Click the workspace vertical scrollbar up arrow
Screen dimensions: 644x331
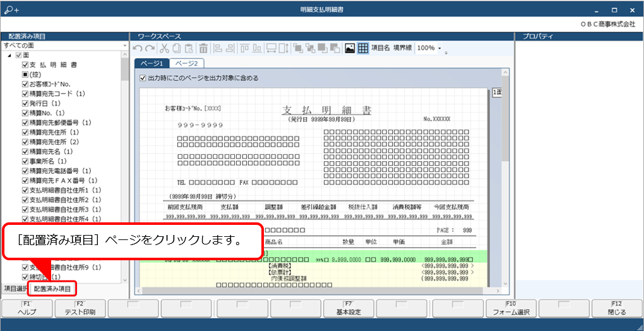[x=506, y=72]
